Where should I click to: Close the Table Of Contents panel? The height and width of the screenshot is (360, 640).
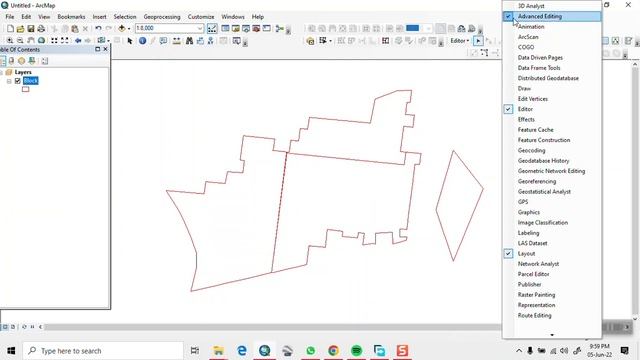coord(105,49)
